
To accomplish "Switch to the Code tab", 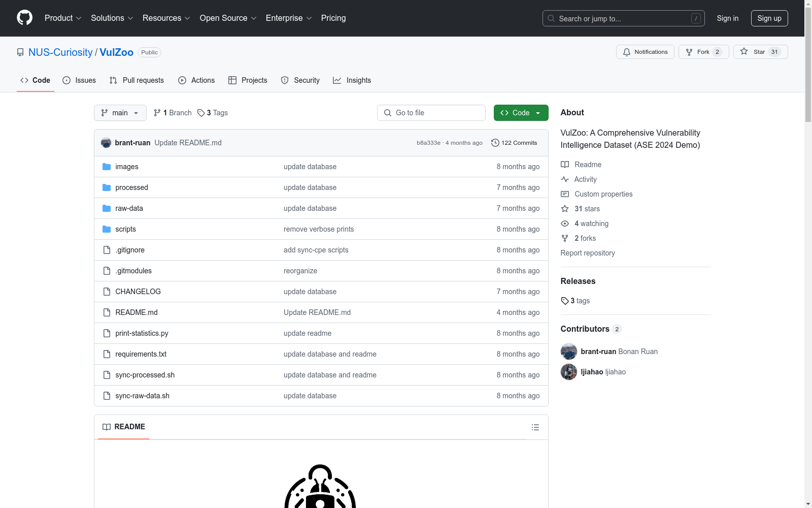I will click(36, 80).
